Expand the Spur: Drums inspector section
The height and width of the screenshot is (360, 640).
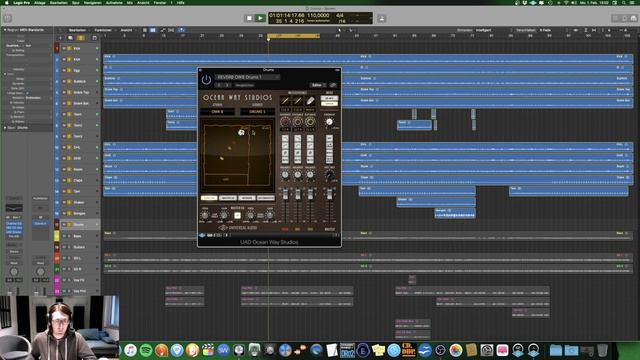(5, 127)
